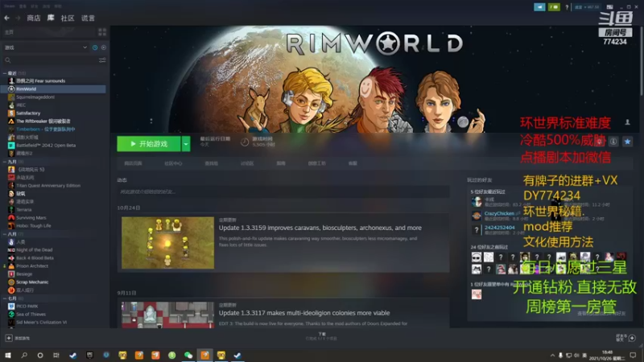Open Windows taskbar search

(24, 355)
